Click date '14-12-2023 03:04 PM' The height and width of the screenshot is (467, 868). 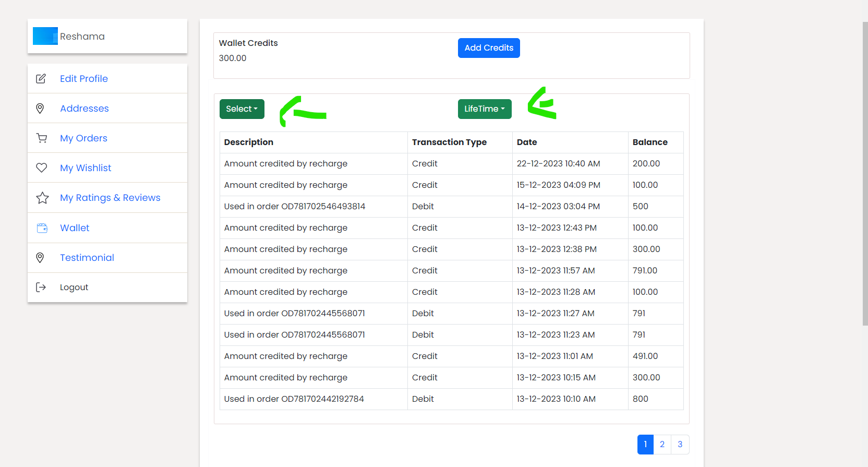coord(558,207)
